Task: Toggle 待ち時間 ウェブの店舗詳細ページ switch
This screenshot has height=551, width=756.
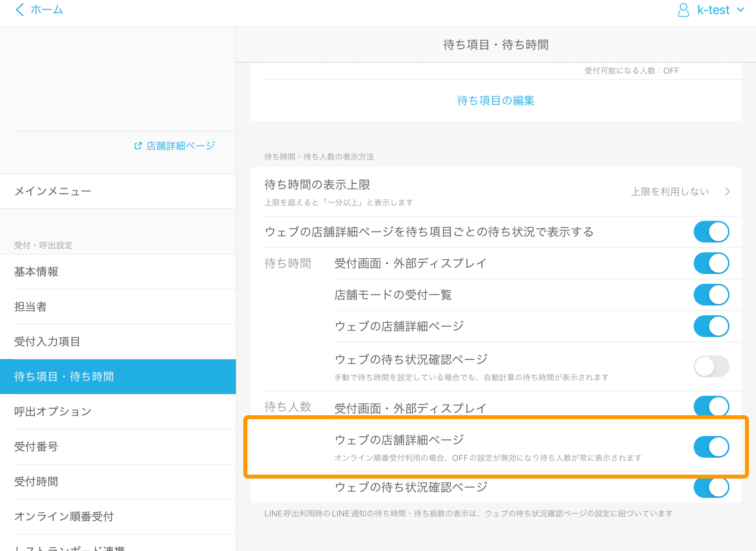Action: (711, 326)
